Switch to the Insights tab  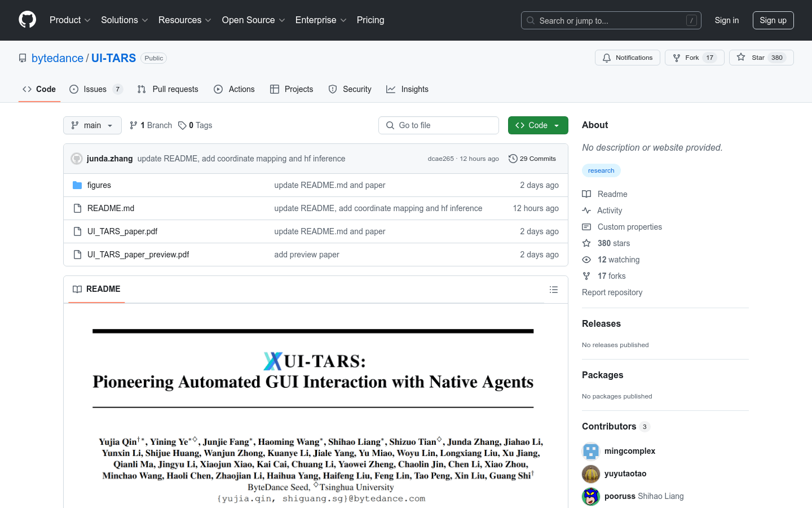[407, 89]
